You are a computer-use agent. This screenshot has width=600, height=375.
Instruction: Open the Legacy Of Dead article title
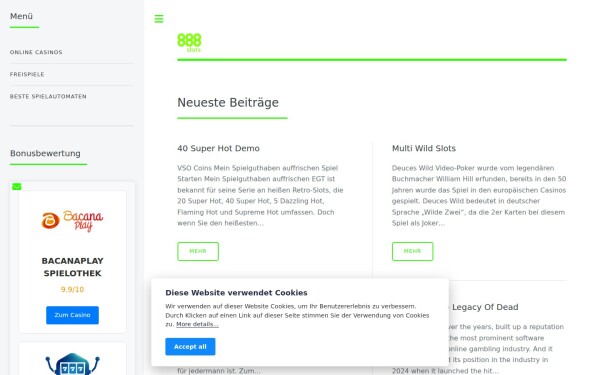coord(485,307)
